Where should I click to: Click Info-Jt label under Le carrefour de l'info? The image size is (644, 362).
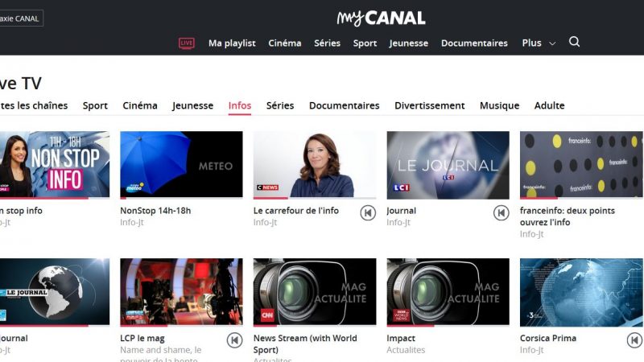click(x=266, y=223)
